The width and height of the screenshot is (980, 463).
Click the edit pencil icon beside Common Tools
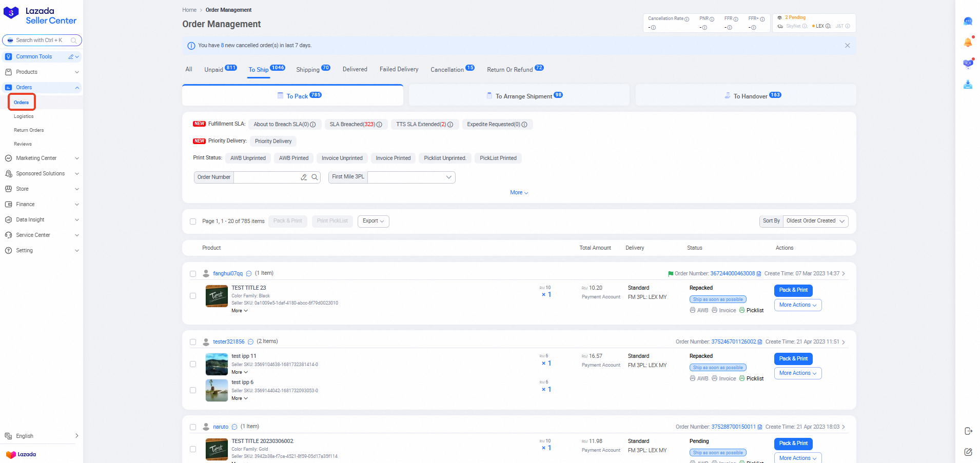(x=71, y=57)
